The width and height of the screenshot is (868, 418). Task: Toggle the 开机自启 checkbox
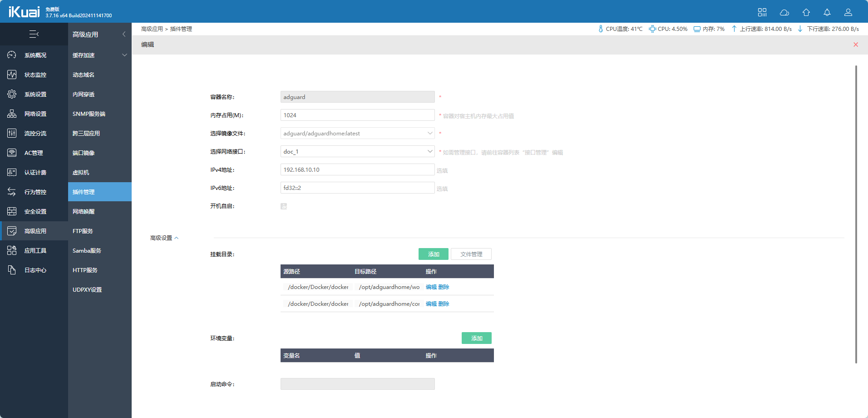coord(284,206)
